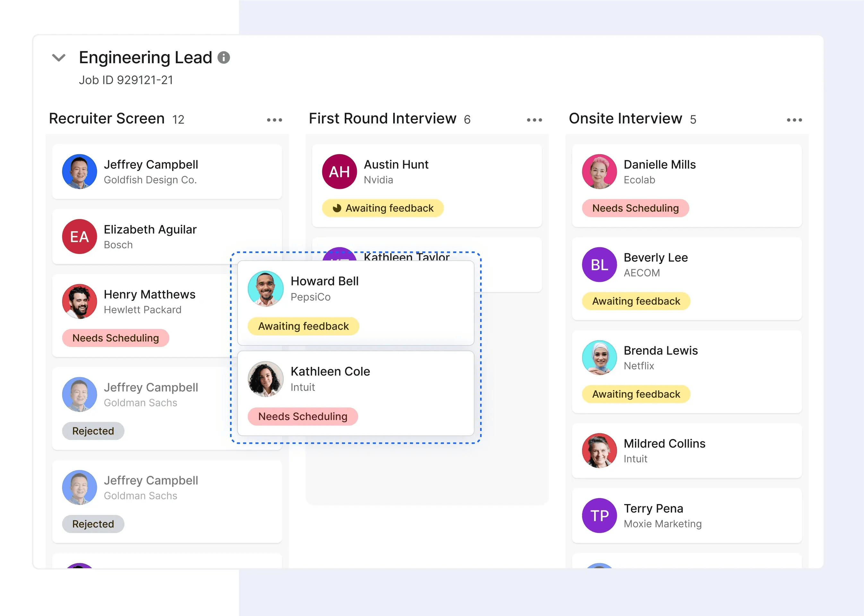Click Kathleen Cole's profile photo
The height and width of the screenshot is (616, 864).
pos(265,379)
